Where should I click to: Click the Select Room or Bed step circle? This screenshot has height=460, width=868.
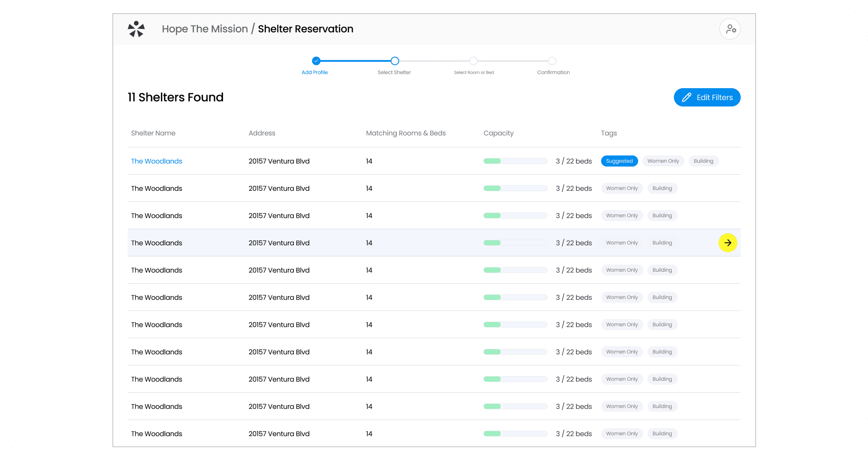(473, 61)
